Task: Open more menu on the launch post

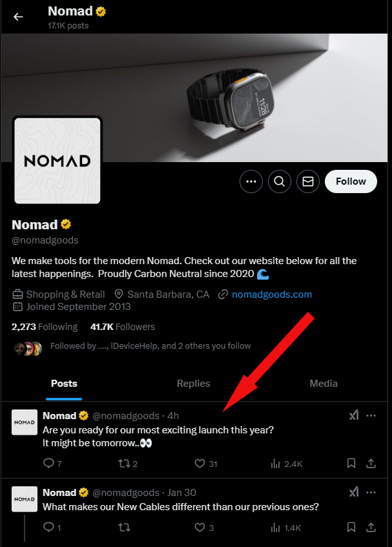Action: [371, 415]
